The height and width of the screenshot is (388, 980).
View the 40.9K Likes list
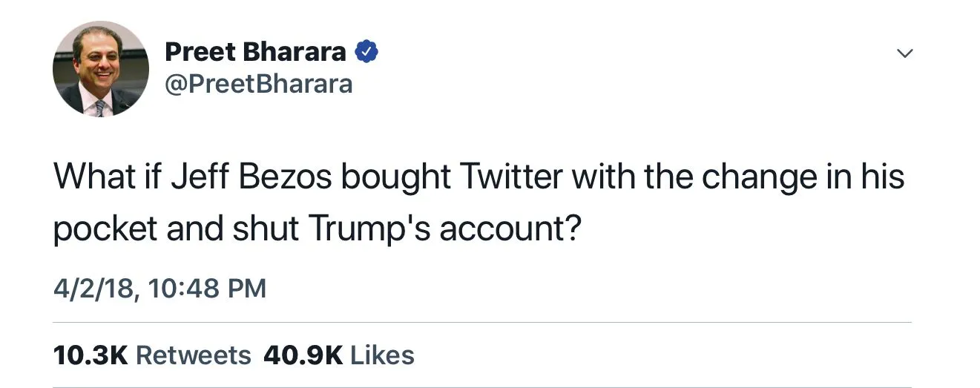(x=338, y=355)
